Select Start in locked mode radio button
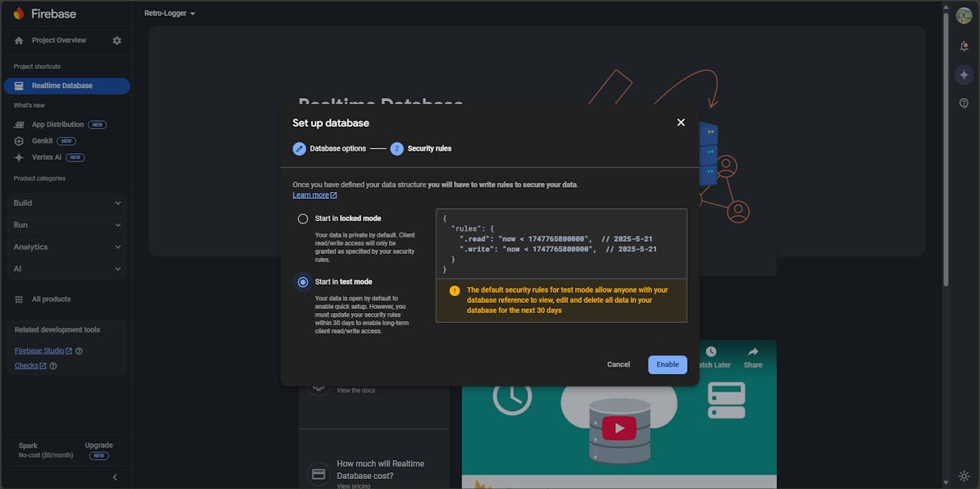This screenshot has width=980, height=489. 303,219
